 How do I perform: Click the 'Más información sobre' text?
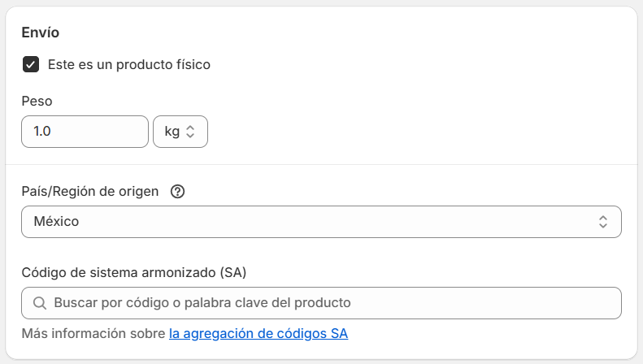point(93,333)
